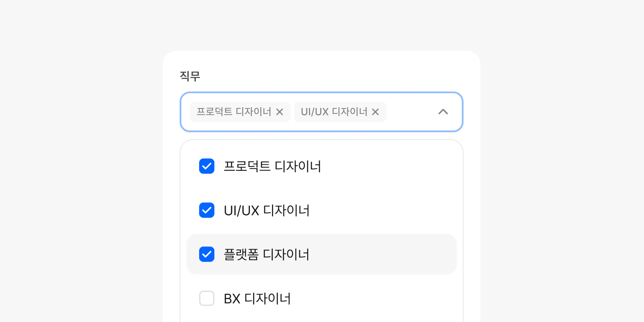Click the UI/UX 디자이너 option label in list

click(x=266, y=210)
